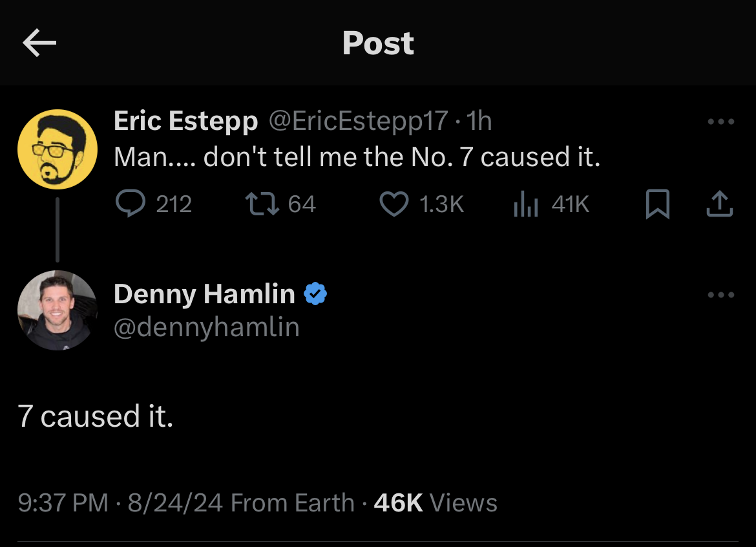Screen dimensions: 756x547
Task: View analytics for Eric Estepp's post
Action: click(x=525, y=204)
